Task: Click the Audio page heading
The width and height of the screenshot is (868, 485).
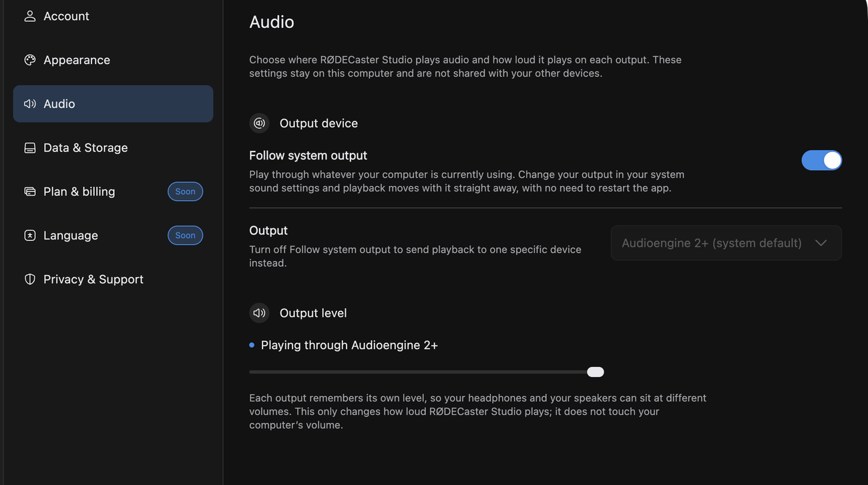Action: [x=272, y=22]
